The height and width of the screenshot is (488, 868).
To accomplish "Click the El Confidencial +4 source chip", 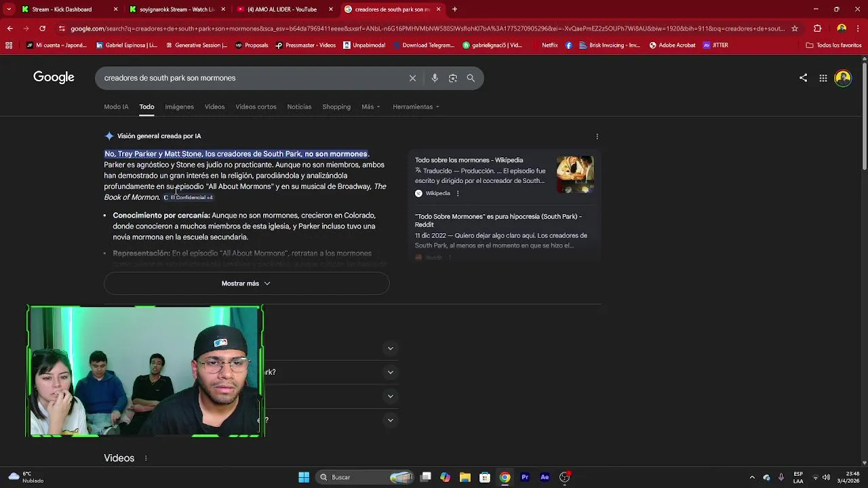I will 189,197.
